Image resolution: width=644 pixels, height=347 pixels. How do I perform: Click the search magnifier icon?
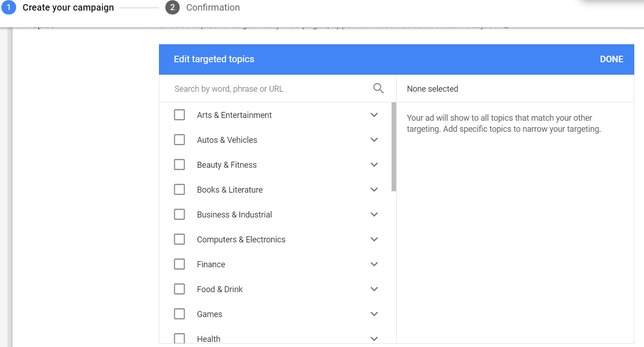click(378, 88)
